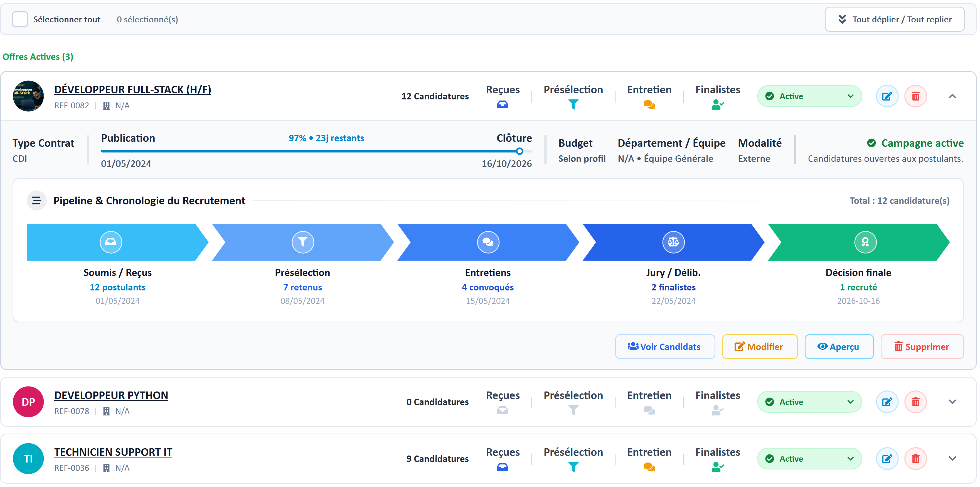Image resolution: width=980 pixels, height=487 pixels.
Task: Click the Entretien chat icon for Développeur Full-Stack
Action: click(x=649, y=104)
